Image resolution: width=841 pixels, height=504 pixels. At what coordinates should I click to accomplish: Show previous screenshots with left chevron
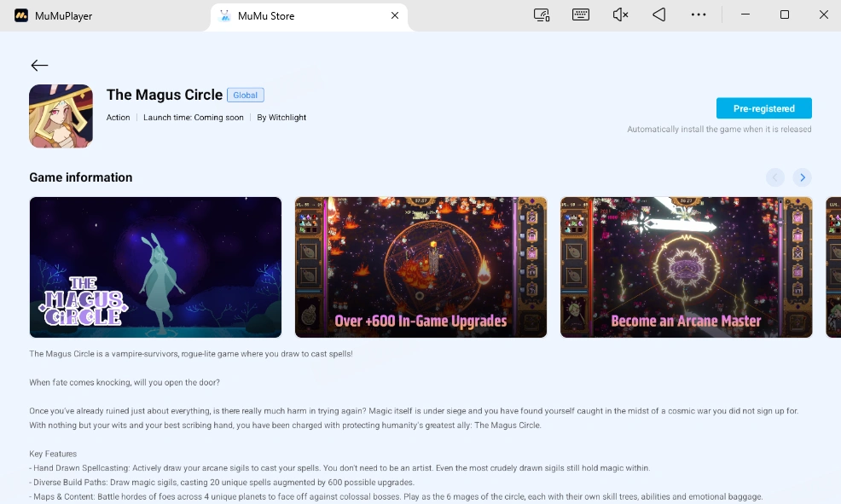[x=775, y=177]
